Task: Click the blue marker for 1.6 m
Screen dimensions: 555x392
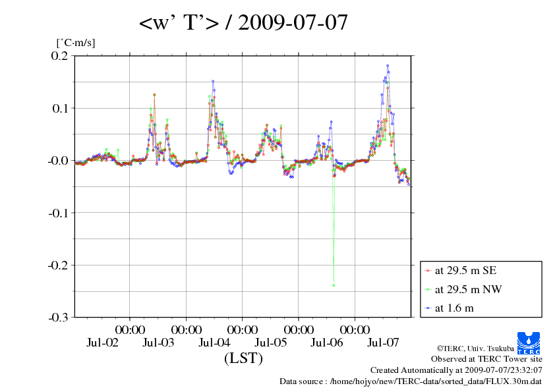Action: click(x=428, y=308)
